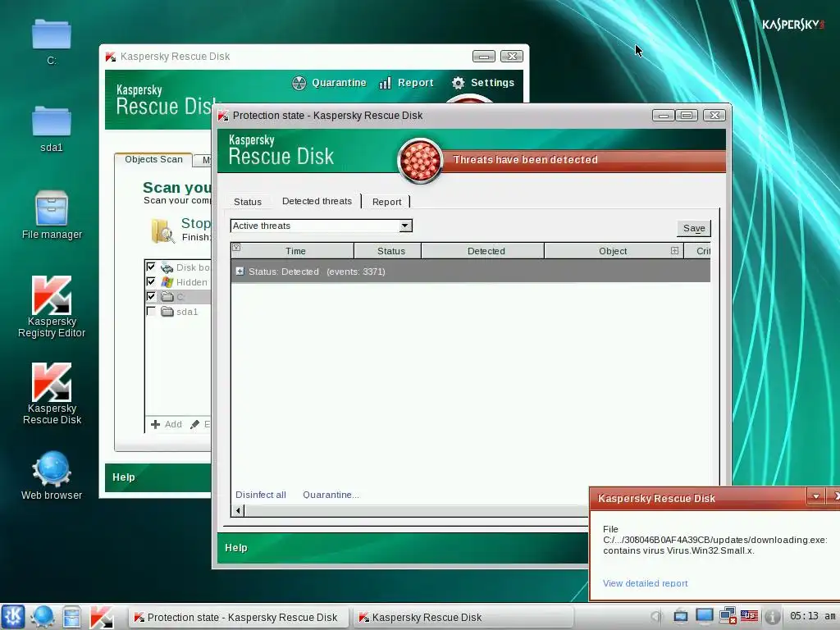This screenshot has width=840, height=630.
Task: Click the Add plus icon in scan list
Action: coord(155,424)
